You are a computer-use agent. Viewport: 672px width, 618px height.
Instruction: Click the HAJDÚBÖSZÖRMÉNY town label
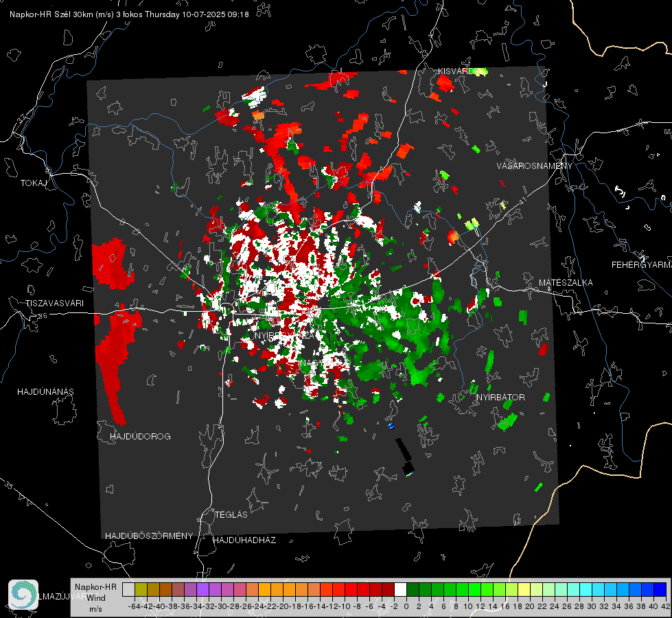(149, 536)
